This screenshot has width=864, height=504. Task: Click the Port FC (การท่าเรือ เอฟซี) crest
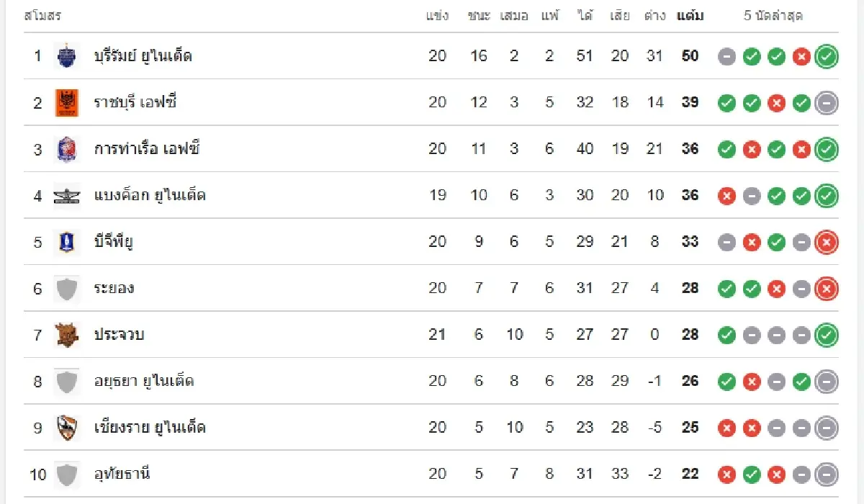pyautogui.click(x=66, y=149)
